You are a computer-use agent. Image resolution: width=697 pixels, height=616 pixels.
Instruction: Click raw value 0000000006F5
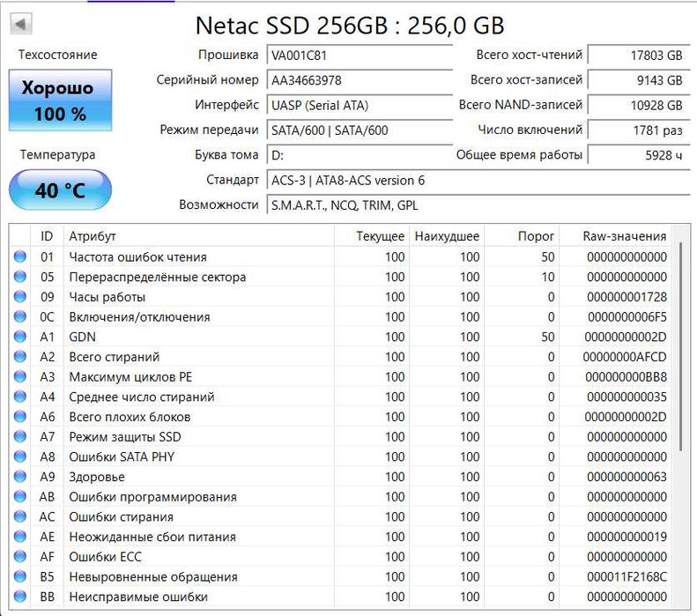627,317
